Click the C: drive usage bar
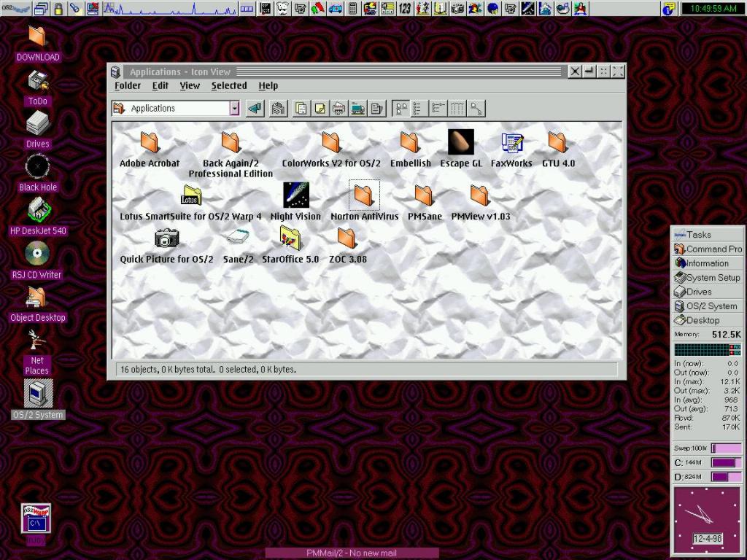747x560 pixels. point(727,462)
